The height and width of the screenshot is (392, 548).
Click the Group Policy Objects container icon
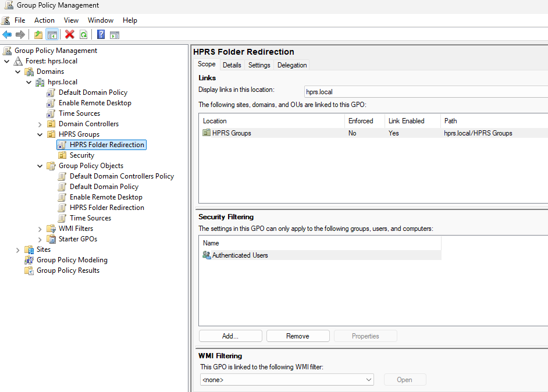(x=51, y=166)
